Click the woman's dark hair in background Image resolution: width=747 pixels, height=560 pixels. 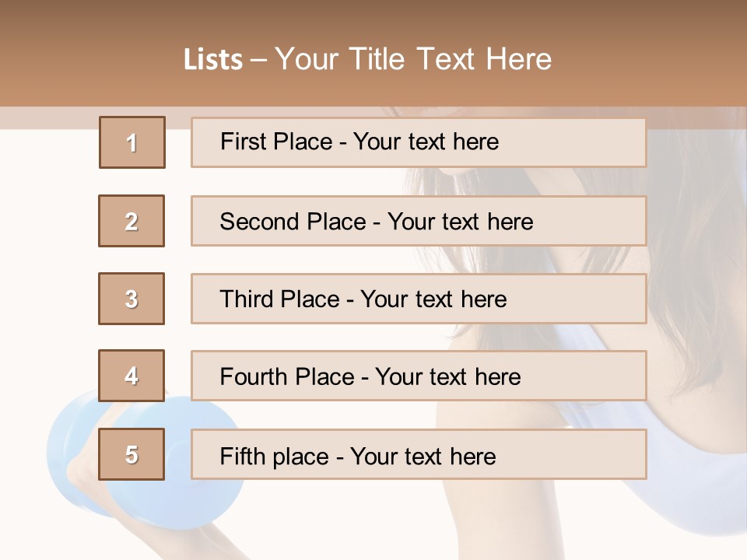click(x=685, y=233)
